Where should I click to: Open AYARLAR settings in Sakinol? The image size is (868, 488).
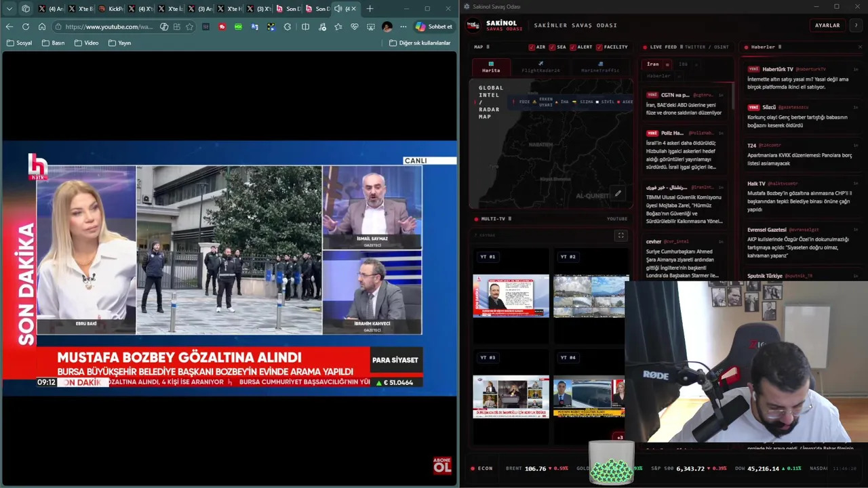click(827, 25)
